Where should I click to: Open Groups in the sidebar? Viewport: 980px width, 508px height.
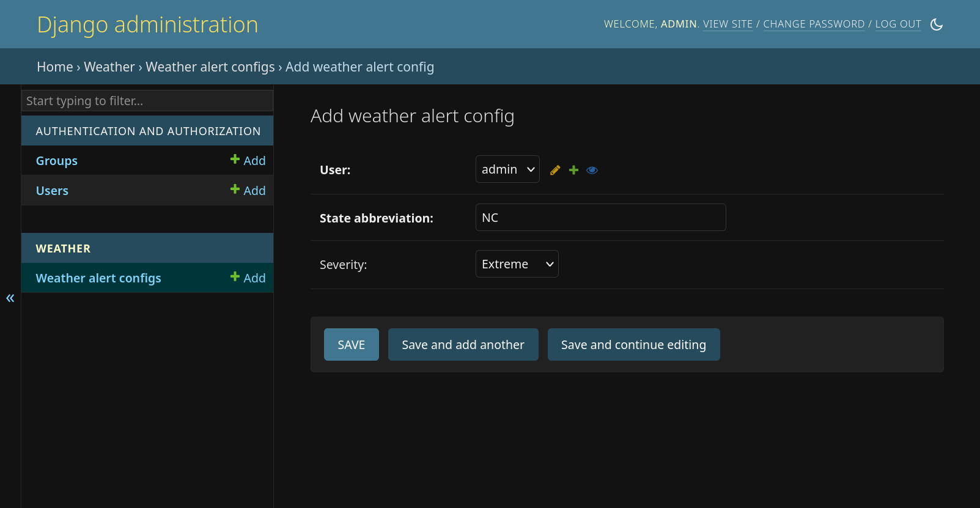click(57, 161)
